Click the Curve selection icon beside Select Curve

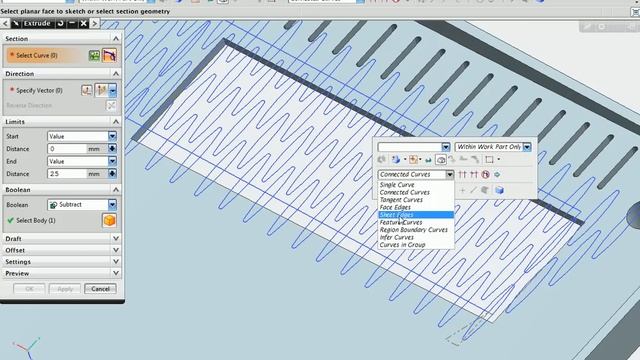[x=109, y=56]
